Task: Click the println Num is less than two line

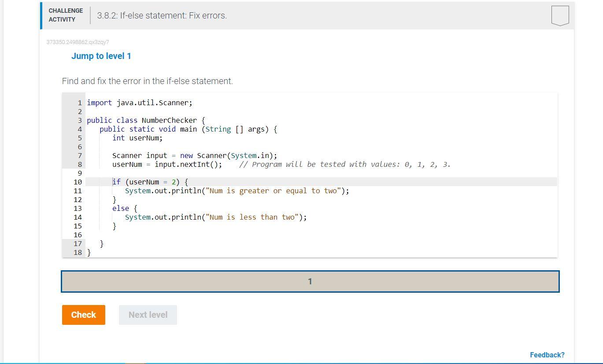Action: click(x=216, y=217)
